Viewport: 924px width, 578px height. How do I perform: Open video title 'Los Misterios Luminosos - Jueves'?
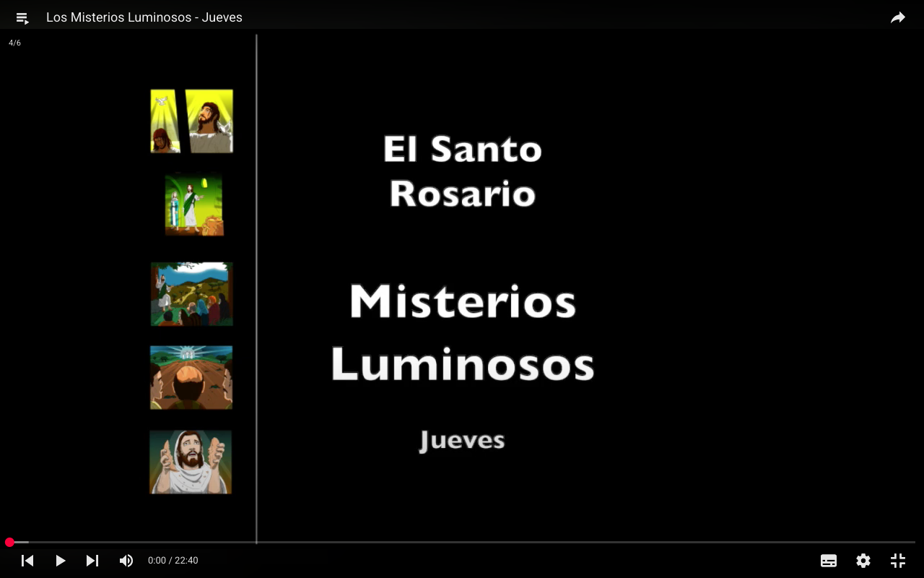pyautogui.click(x=144, y=17)
